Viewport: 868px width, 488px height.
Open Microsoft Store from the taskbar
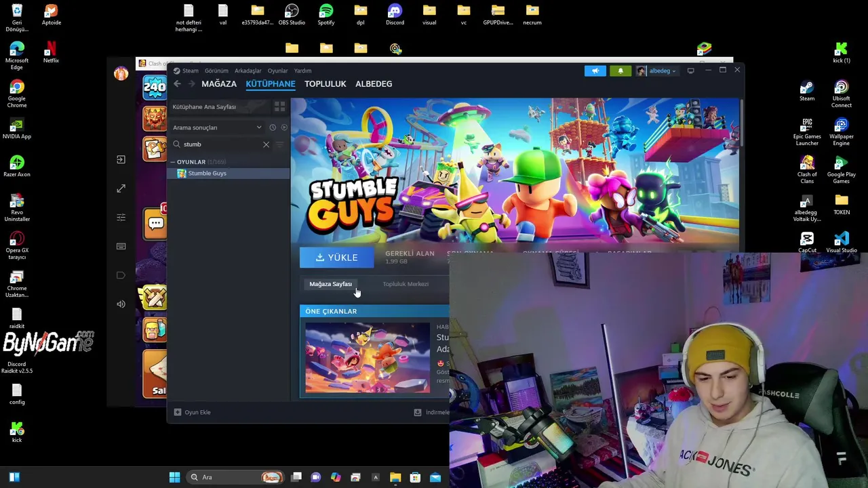point(415,477)
